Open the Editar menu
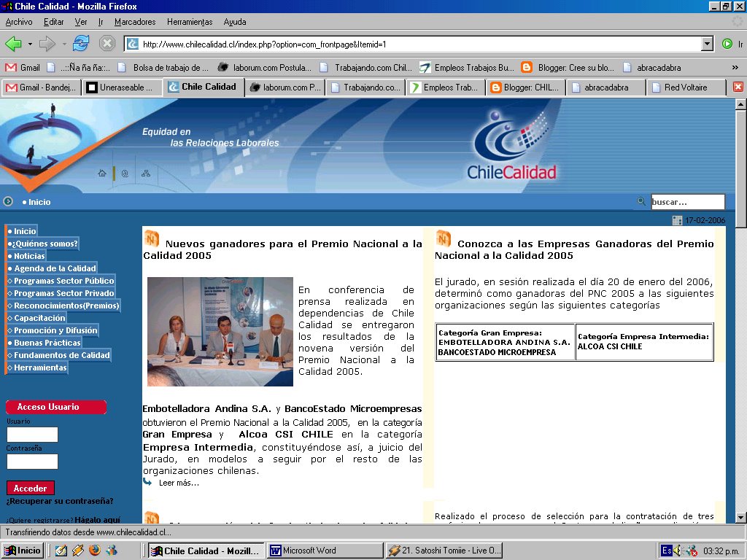The width and height of the screenshot is (747, 560). point(54,22)
